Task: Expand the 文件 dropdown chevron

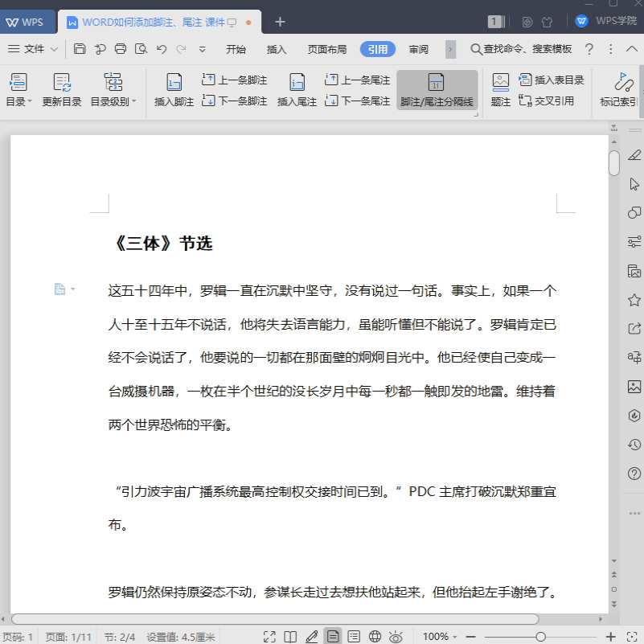Action: coord(54,49)
